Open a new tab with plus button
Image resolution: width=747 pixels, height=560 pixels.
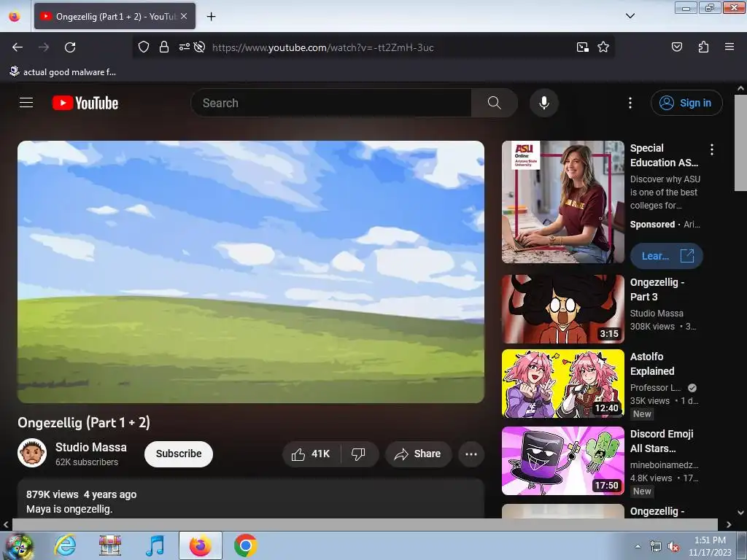tap(211, 16)
